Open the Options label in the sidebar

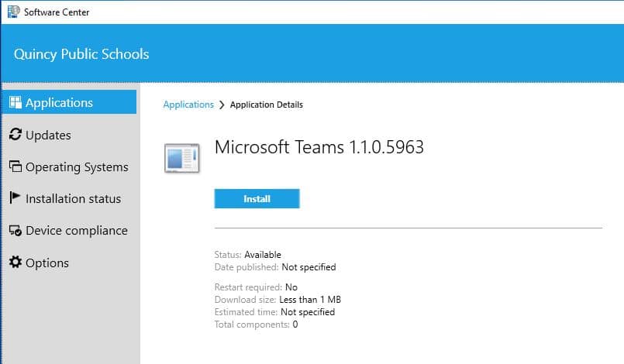tap(47, 263)
